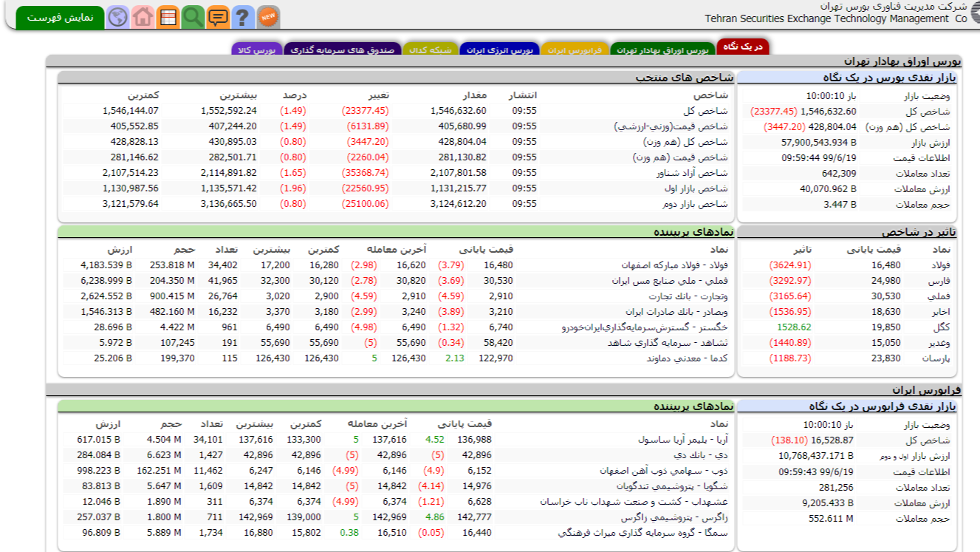Open the purple بورس کالا tab
The image size is (980, 552).
click(256, 50)
